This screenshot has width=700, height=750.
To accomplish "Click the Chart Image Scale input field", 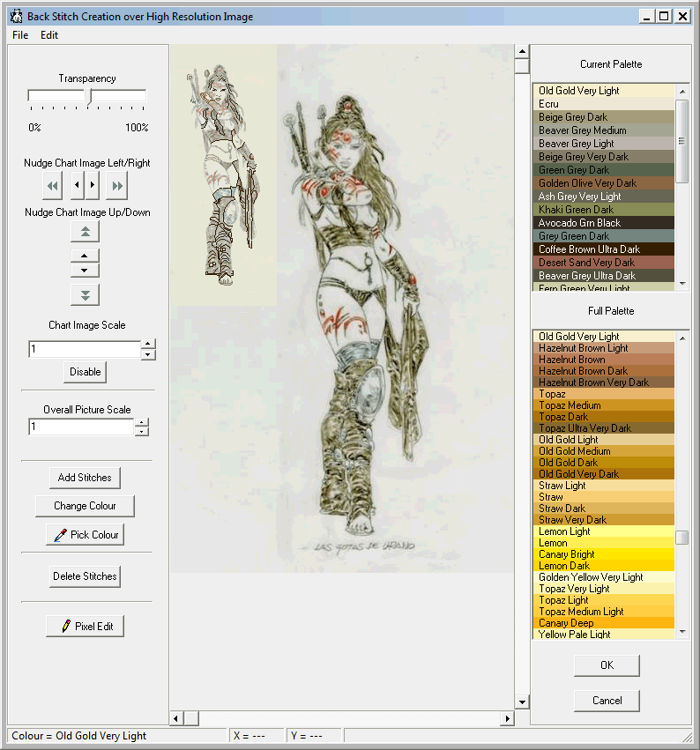I will click(x=85, y=349).
